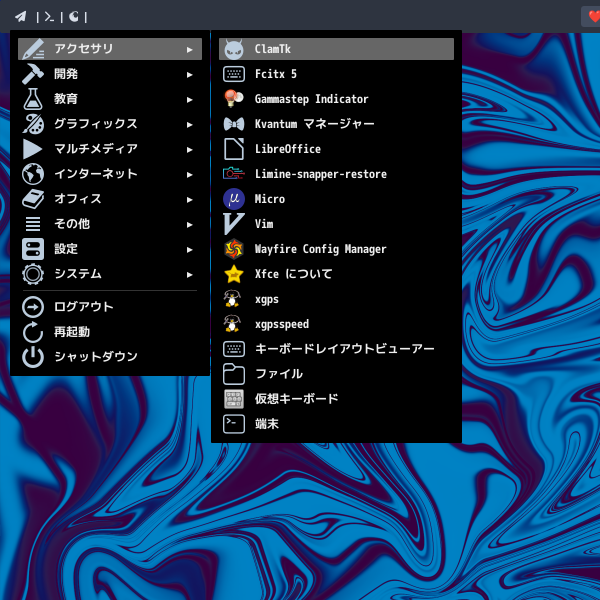Viewport: 600px width, 600px height.
Task: Click the xgpsspeed entry text
Action: (282, 324)
